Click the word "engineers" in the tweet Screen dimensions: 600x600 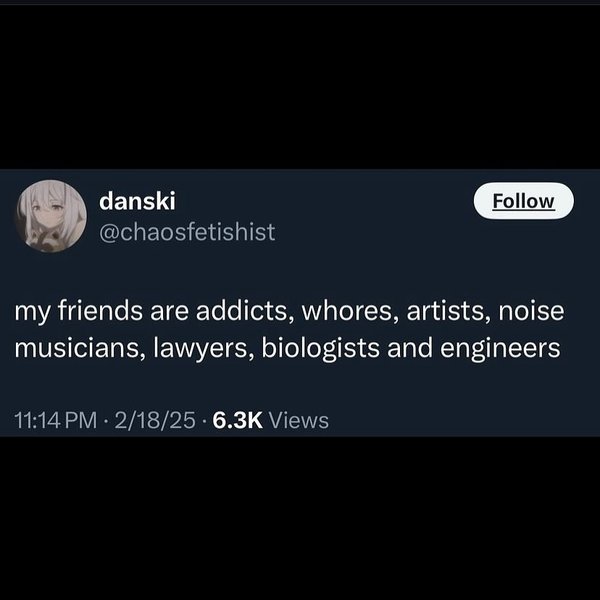coord(500,349)
